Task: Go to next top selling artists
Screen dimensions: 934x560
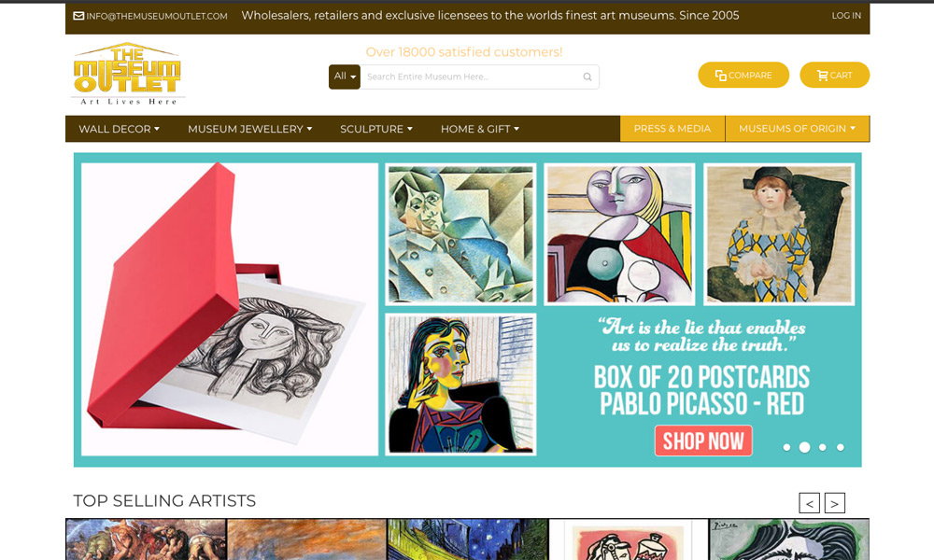Action: [x=834, y=503]
